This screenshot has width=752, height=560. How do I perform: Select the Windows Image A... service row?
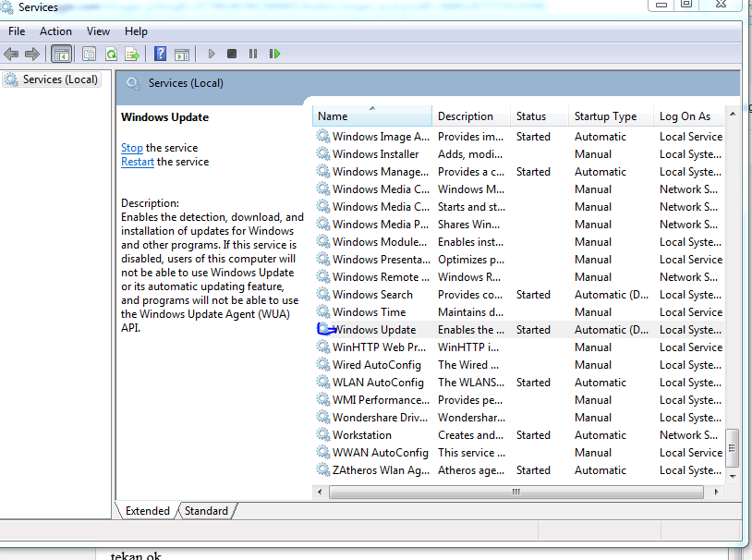point(519,137)
